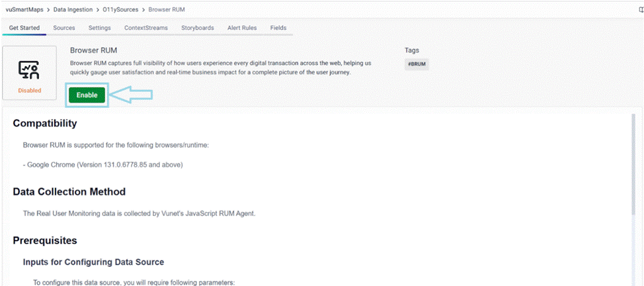644x286 pixels.
Task: Click the Compatibility section heading
Action: (x=45, y=123)
